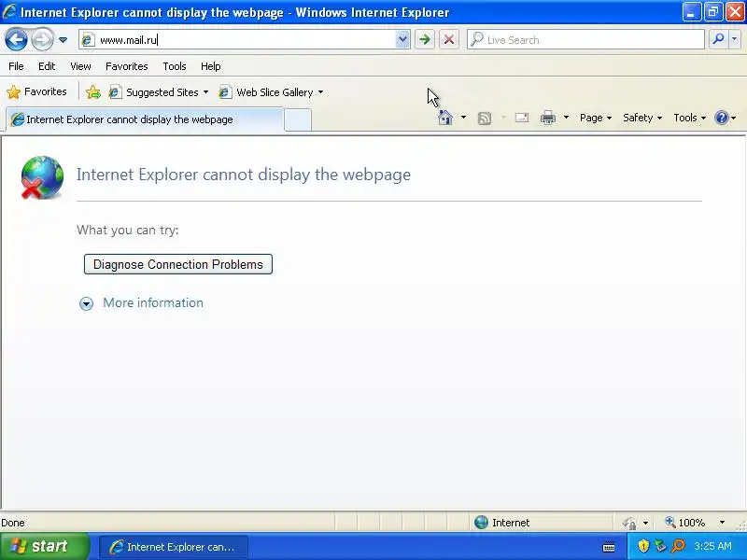Expand the zoom level dropdown arrow
This screenshot has height=560, width=747.
pyautogui.click(x=722, y=523)
